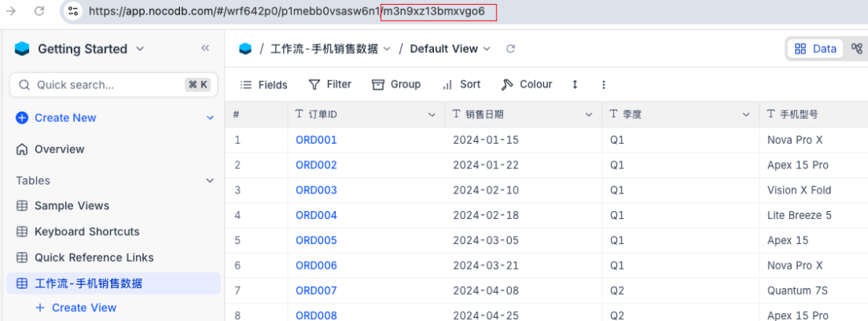Click table icon of Sample Views

23,205
